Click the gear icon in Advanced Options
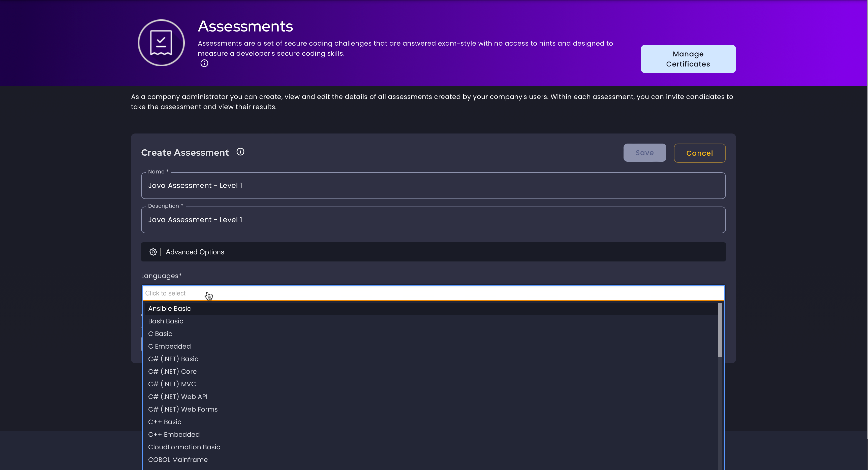This screenshot has width=868, height=470. click(153, 252)
